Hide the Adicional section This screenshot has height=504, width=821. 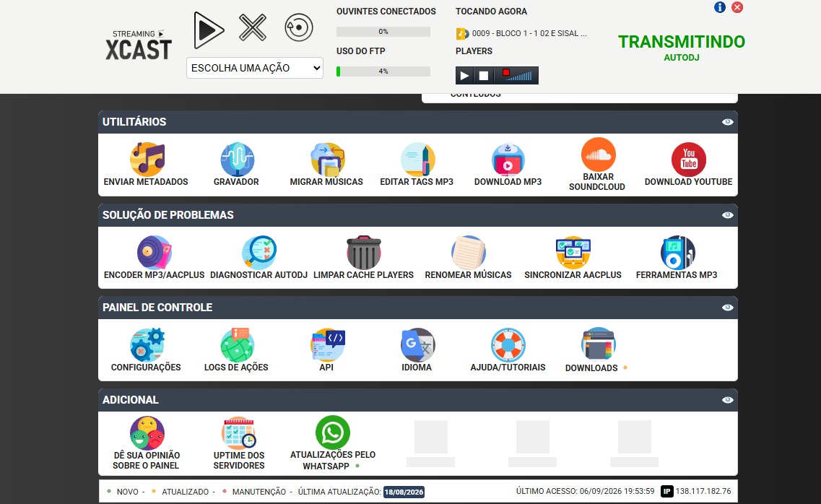728,400
